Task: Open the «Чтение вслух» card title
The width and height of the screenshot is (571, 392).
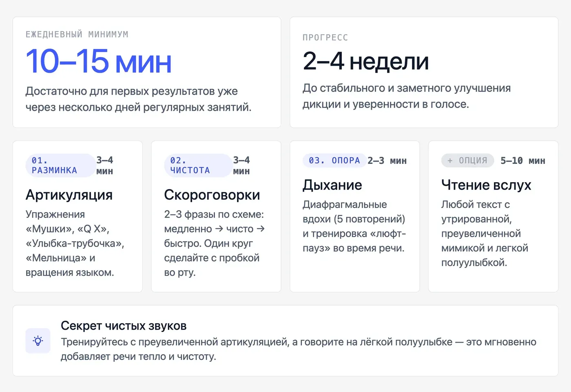Action: [x=486, y=185]
